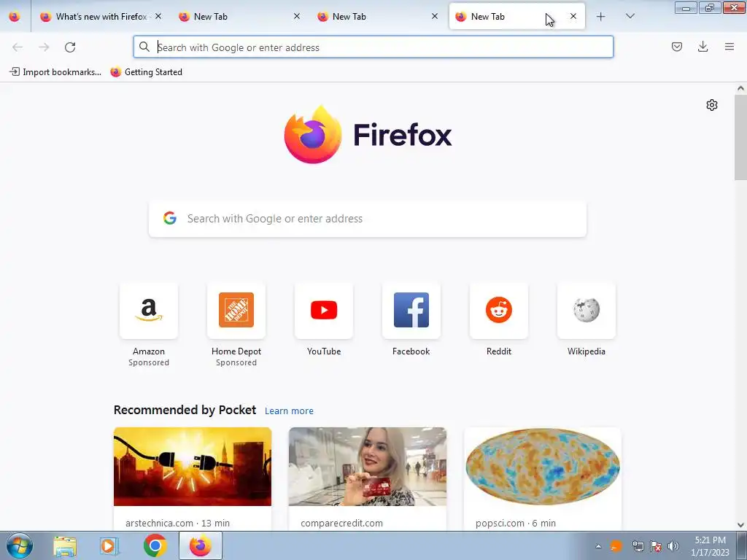Open the Downloads panel
The height and width of the screenshot is (560, 747).
pyautogui.click(x=703, y=47)
